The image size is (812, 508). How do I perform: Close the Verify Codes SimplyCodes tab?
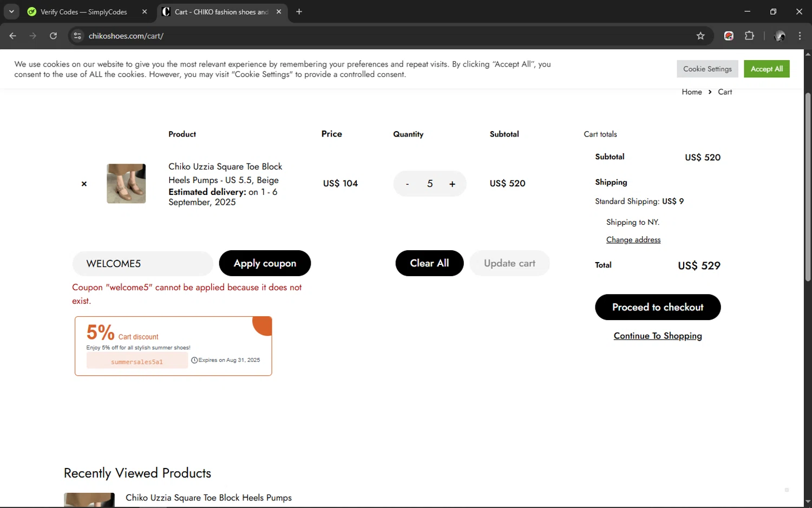click(145, 12)
